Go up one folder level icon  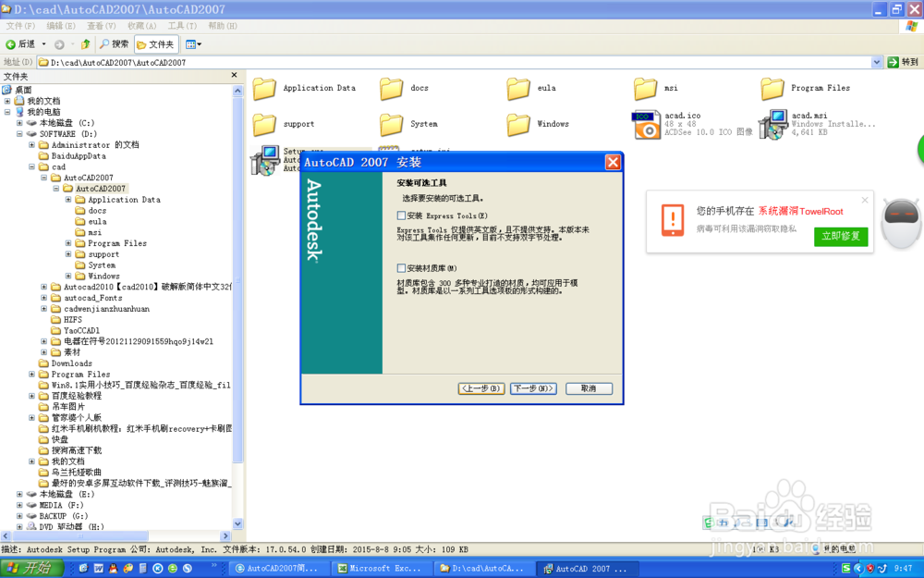pos(85,44)
